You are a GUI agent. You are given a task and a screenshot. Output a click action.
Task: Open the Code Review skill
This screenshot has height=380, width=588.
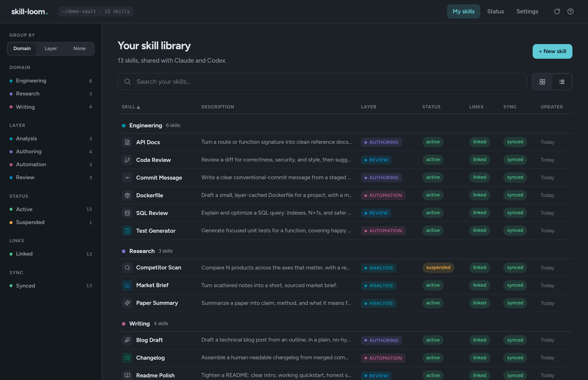pos(153,160)
